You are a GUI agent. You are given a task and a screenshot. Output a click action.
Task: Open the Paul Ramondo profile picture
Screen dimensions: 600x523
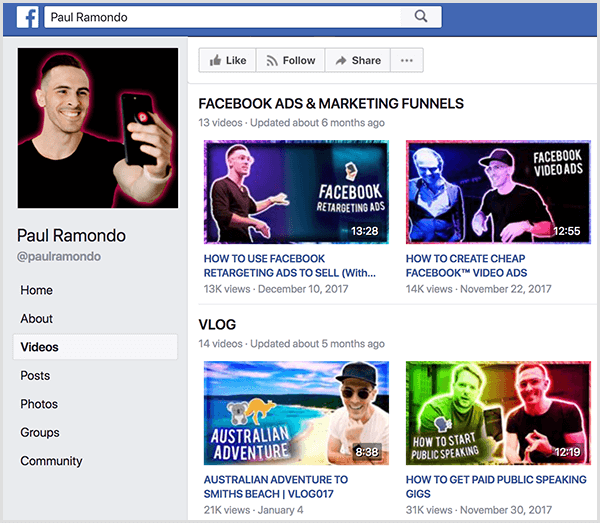pyautogui.click(x=98, y=128)
